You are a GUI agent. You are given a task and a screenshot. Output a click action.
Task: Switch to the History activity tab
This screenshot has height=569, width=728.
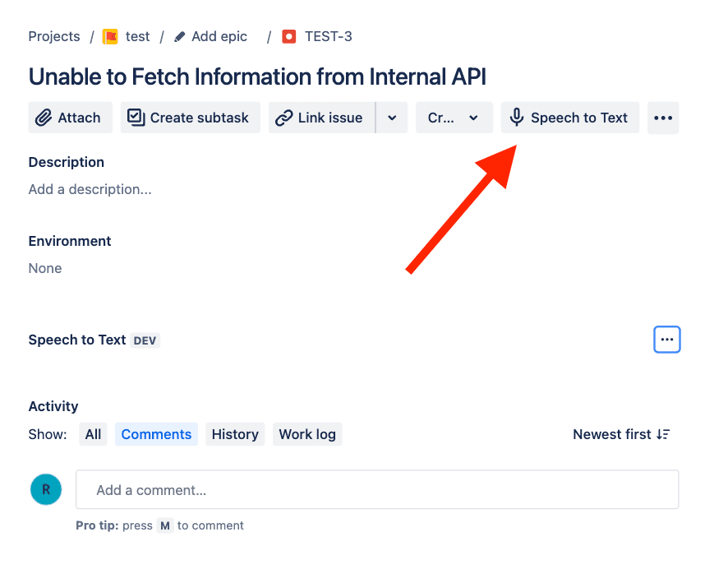(x=235, y=434)
